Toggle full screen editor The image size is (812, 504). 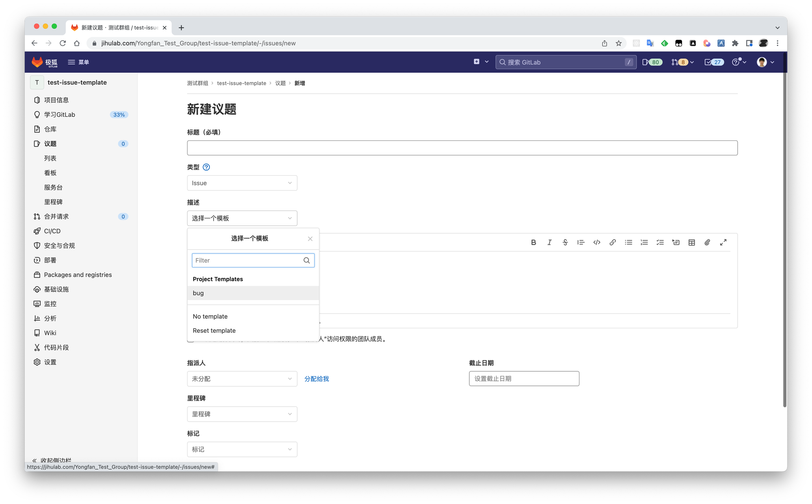coord(723,242)
